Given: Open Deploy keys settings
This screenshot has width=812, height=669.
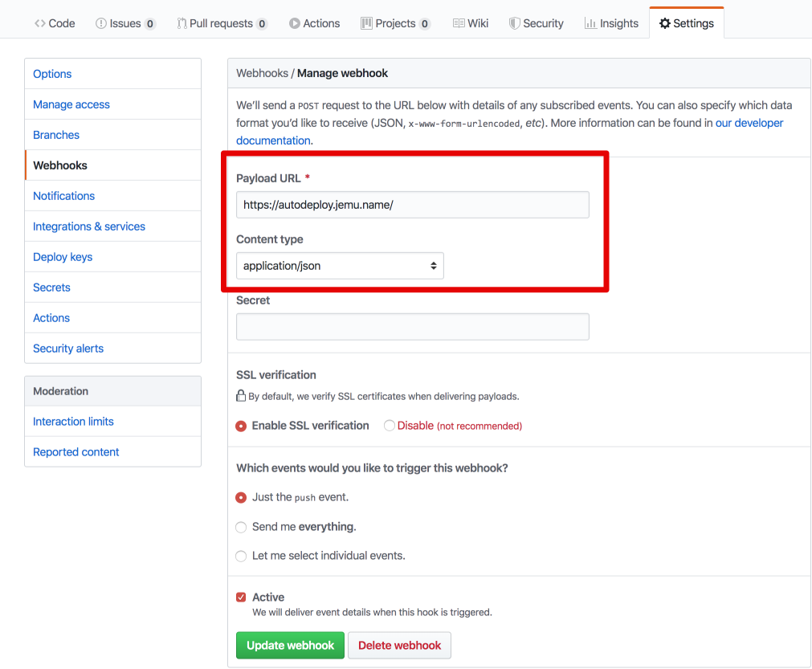Looking at the screenshot, I should pos(63,256).
